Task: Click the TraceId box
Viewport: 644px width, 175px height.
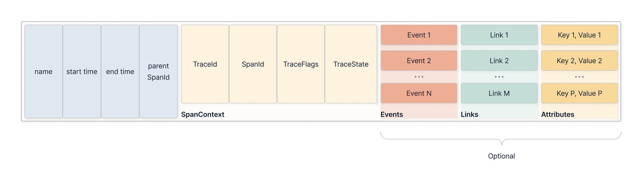Action: (x=205, y=64)
